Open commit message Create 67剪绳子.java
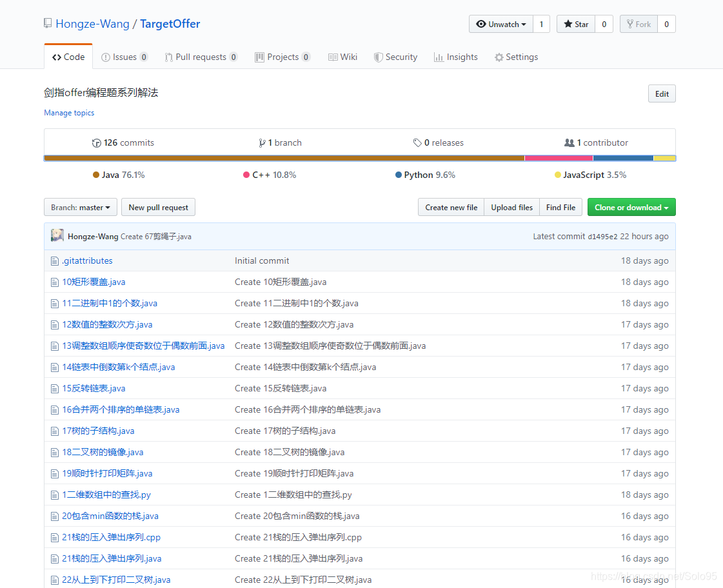The image size is (723, 588). coord(156,237)
